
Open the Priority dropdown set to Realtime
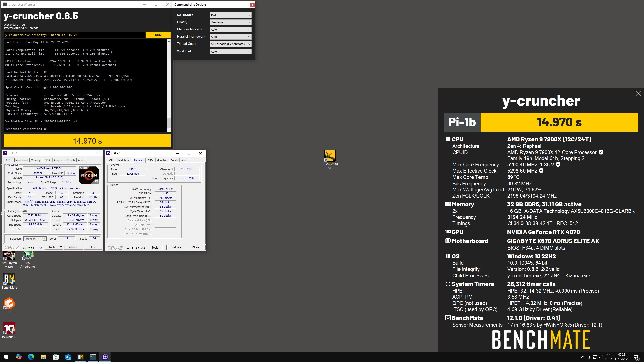(x=230, y=22)
